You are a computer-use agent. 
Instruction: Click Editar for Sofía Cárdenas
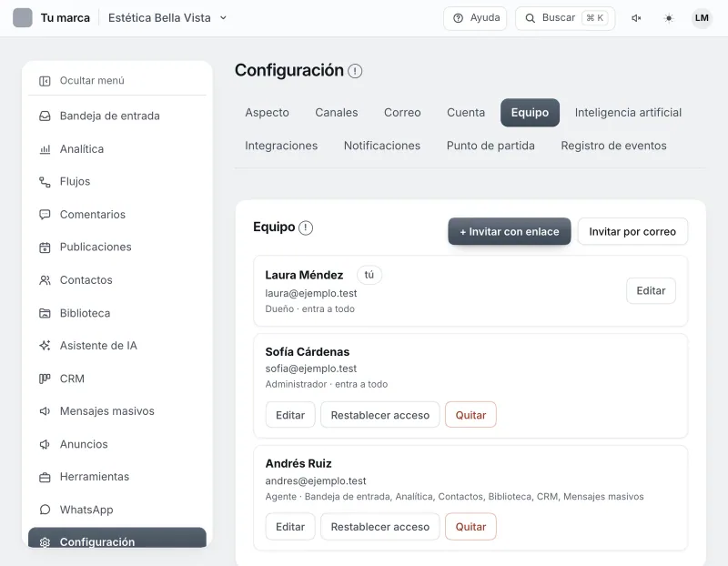point(290,415)
